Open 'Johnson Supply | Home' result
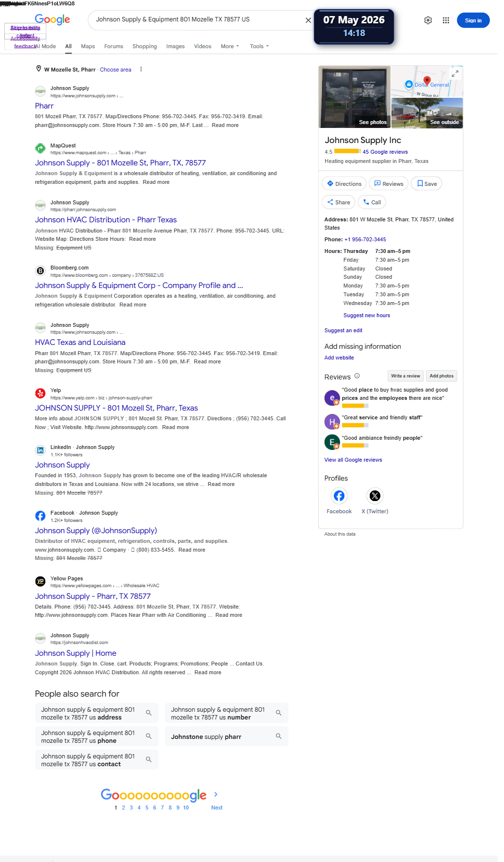 75,653
